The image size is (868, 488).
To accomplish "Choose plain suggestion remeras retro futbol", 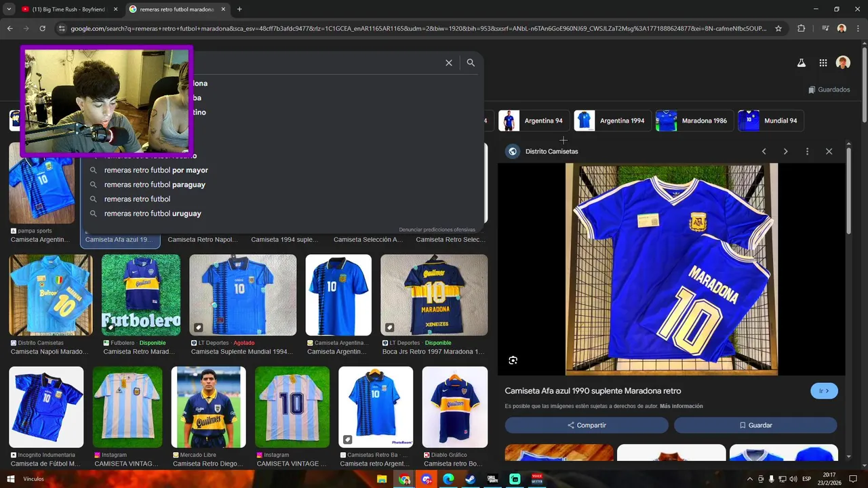I will (137, 199).
